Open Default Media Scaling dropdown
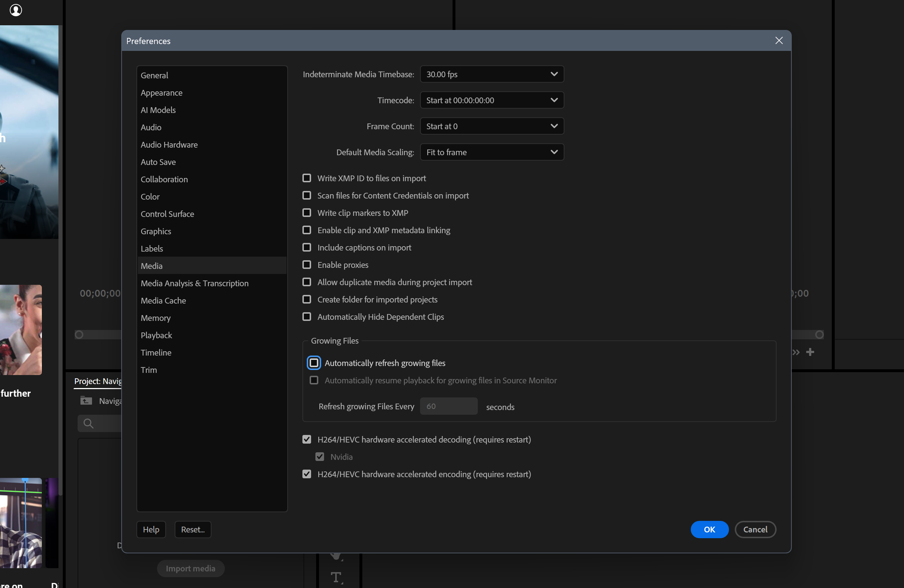904x588 pixels. pos(492,152)
